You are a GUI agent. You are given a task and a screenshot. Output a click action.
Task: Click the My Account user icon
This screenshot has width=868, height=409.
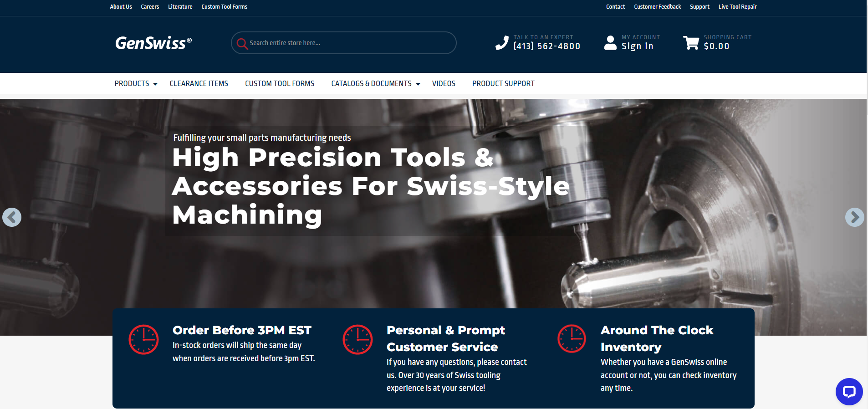tap(610, 42)
